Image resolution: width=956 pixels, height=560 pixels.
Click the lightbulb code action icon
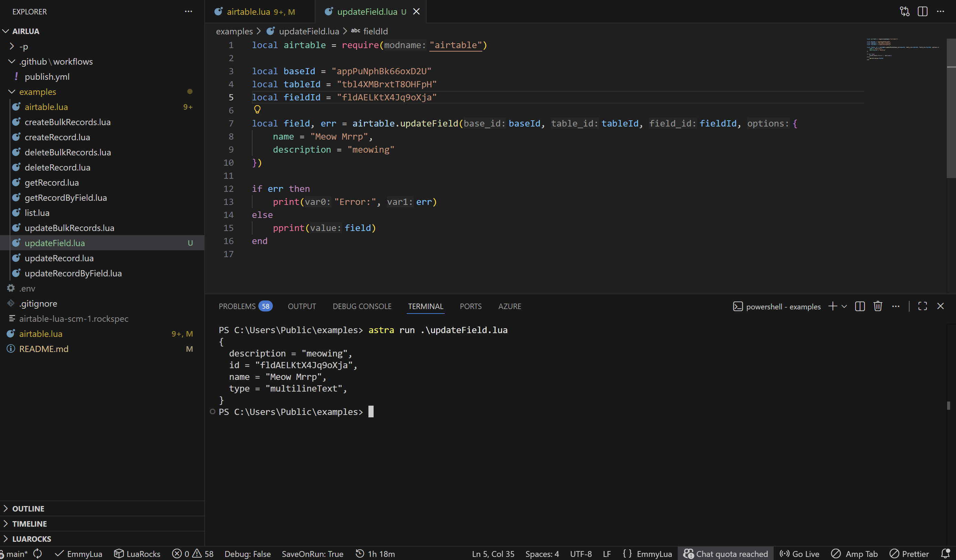coord(257,110)
